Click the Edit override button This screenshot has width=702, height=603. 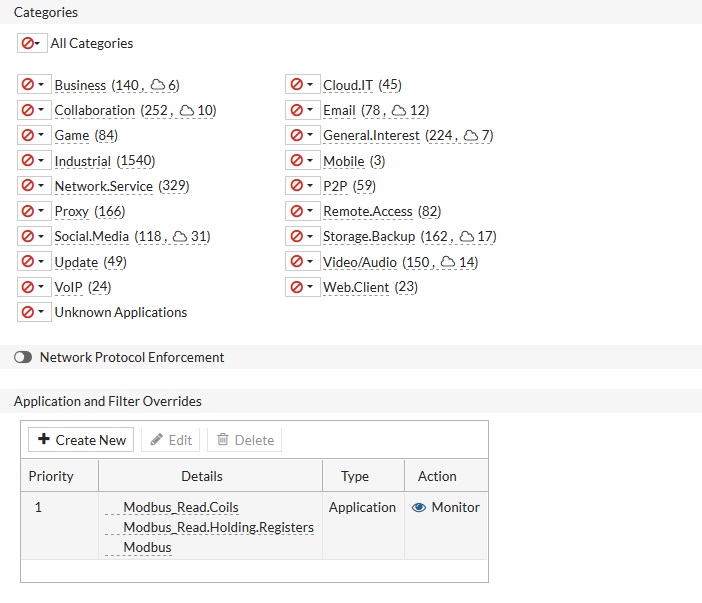(x=171, y=440)
